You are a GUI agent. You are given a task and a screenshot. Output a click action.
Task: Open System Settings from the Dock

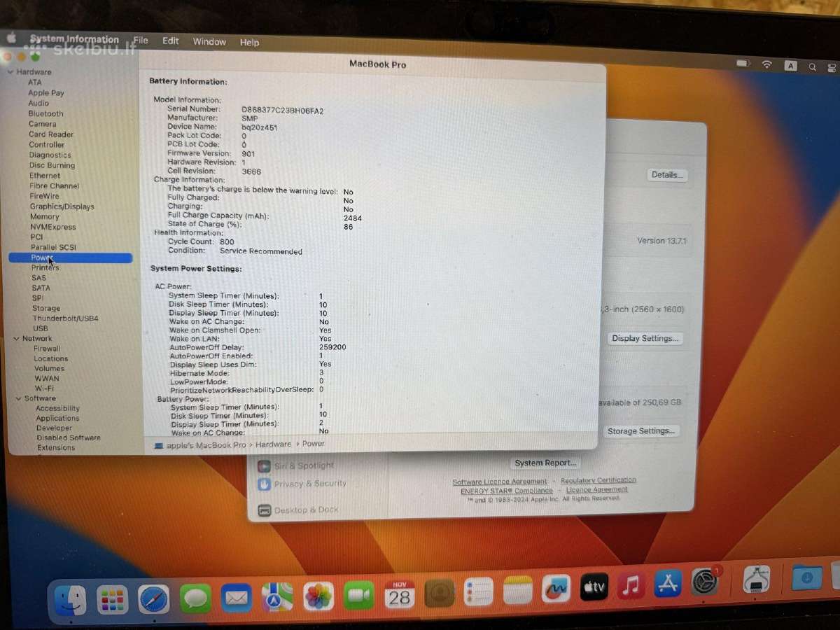705,581
